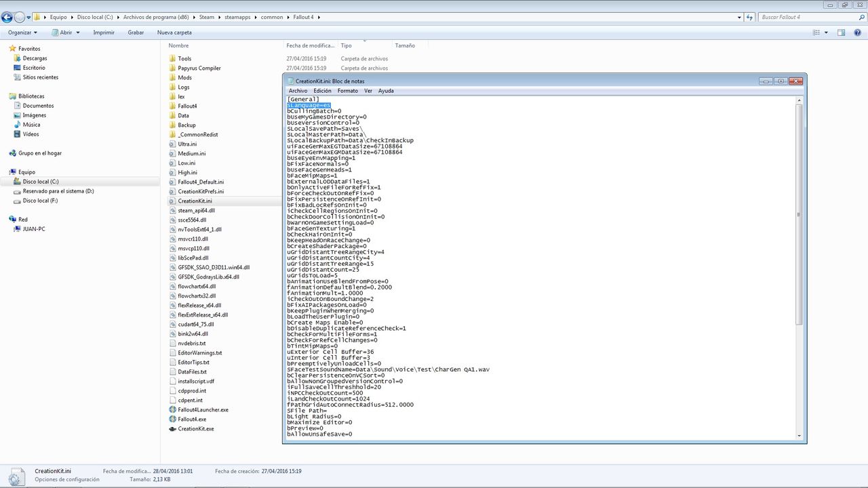Select Disco local (F:) drive
Viewport: 868px width, 488px height.
tap(40, 201)
